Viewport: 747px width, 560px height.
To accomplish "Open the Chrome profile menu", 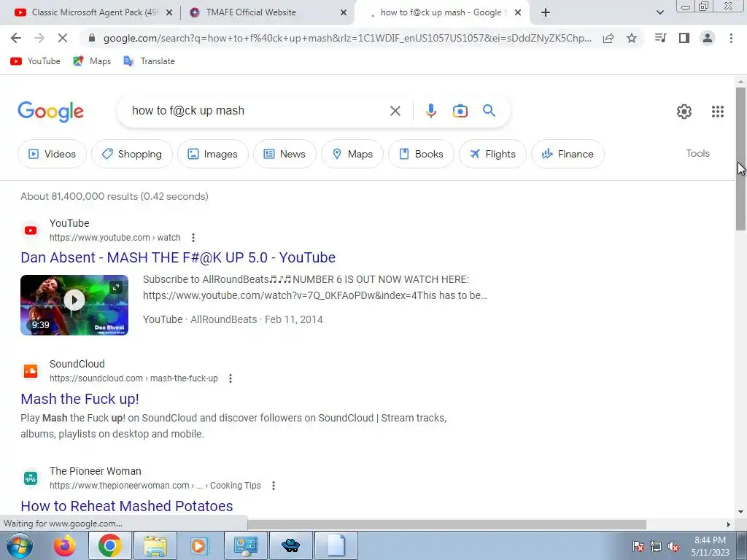I will coord(708,38).
